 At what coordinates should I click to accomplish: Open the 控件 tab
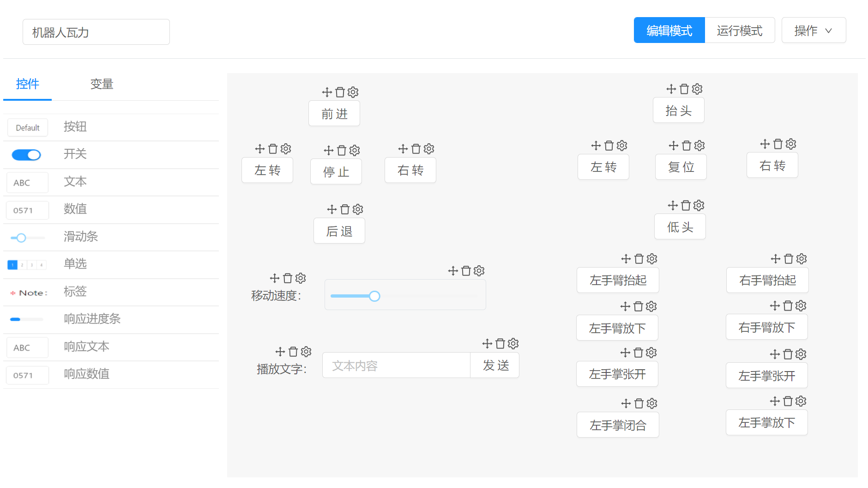click(27, 84)
